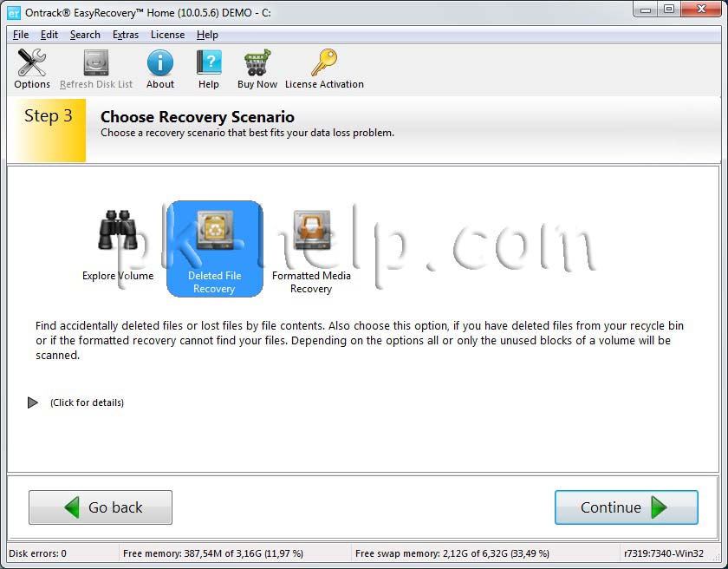
Task: Select the Deleted File Recovery scenario
Action: pyautogui.click(x=215, y=249)
